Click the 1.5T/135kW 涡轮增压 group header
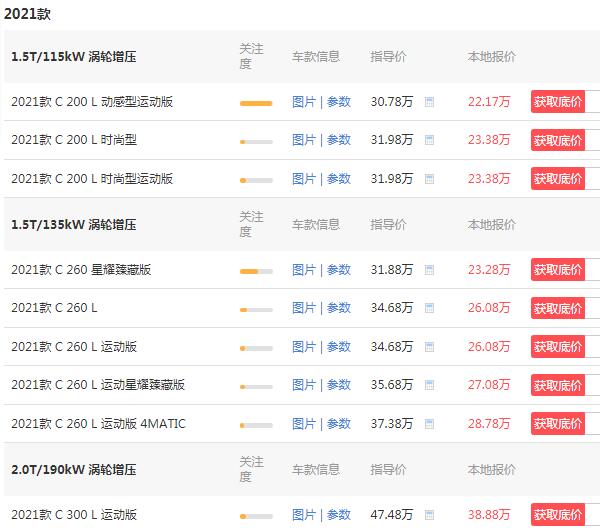 point(74,225)
